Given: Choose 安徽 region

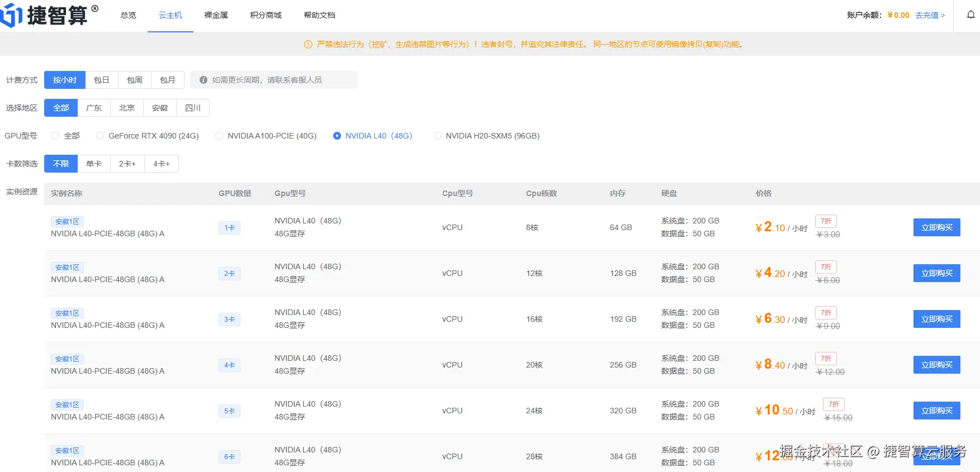Looking at the screenshot, I should (160, 108).
